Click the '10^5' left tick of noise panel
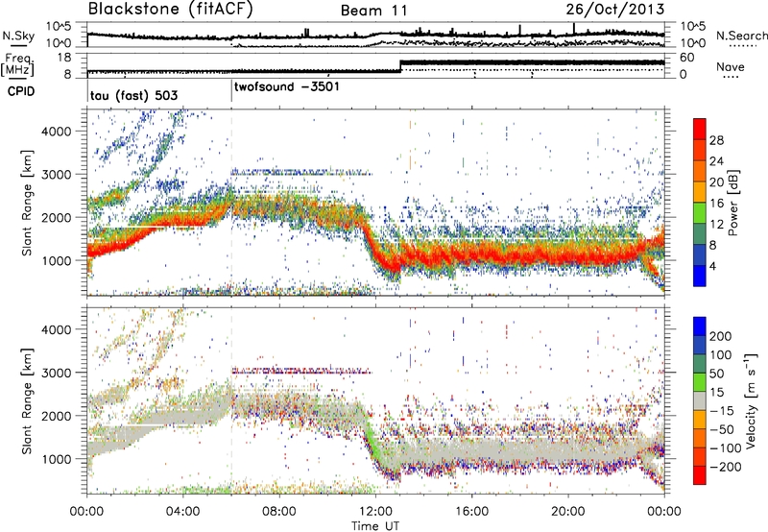Image resolution: width=768 pixels, height=532 pixels. (59, 26)
